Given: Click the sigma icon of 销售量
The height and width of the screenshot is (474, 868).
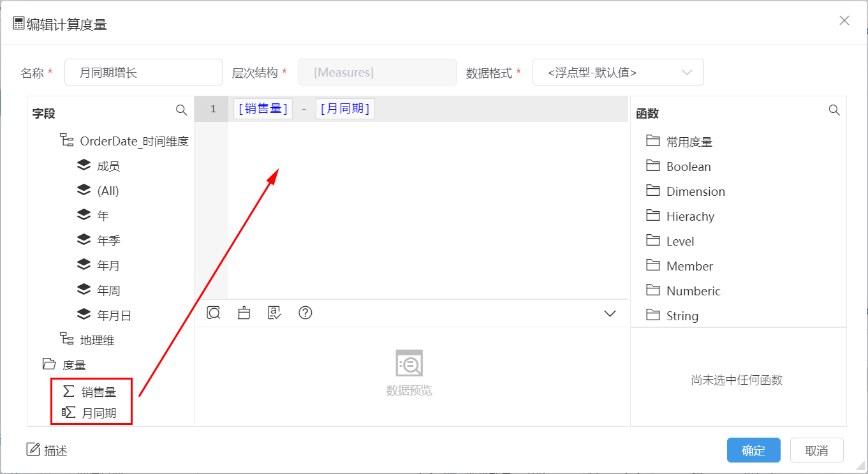Looking at the screenshot, I should pos(68,390).
